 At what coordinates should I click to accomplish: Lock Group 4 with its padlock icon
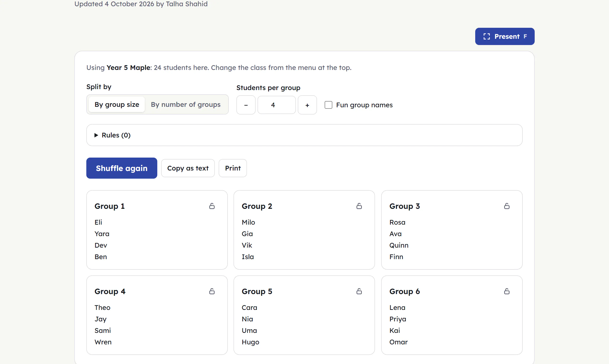click(212, 291)
